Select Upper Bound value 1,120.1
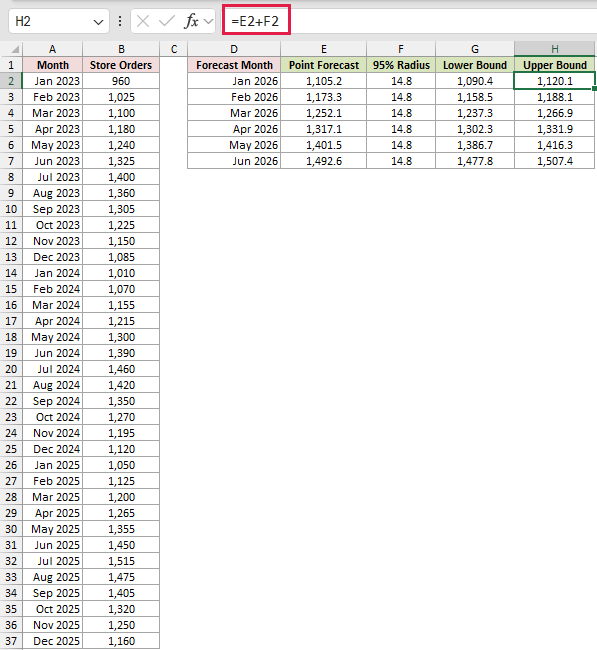Image resolution: width=597 pixels, height=650 pixels. tap(555, 81)
